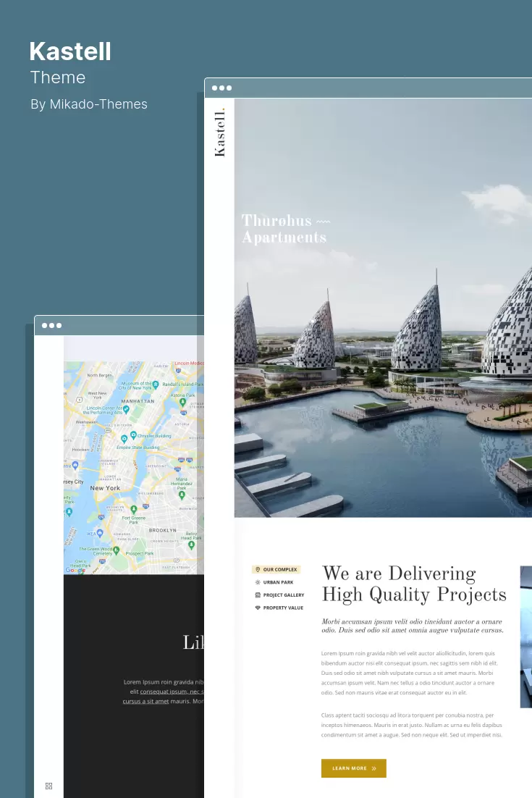This screenshot has height=798, width=532.
Task: Click the hotspot dot on third tower
Action: 418,311
